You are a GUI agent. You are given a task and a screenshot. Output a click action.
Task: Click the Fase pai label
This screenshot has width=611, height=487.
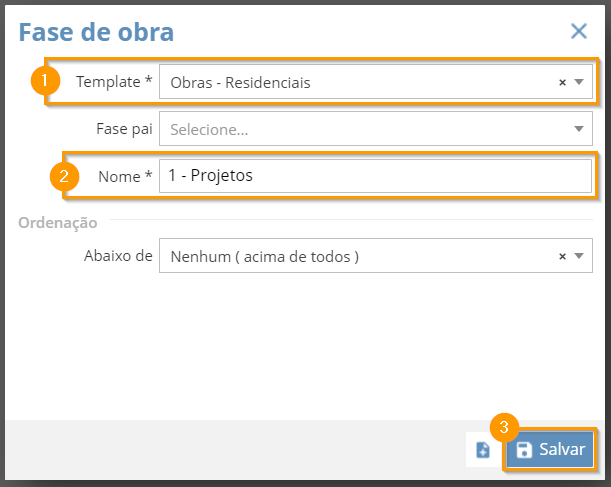(x=124, y=129)
